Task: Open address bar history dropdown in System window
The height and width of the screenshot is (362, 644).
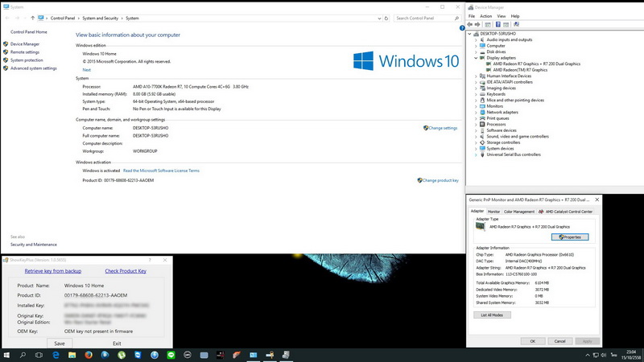Action: click(x=379, y=18)
